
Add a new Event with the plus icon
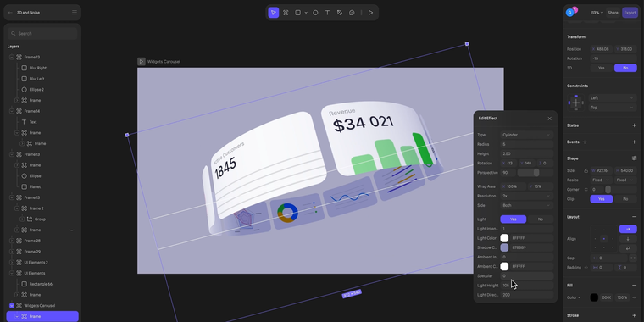(634, 142)
